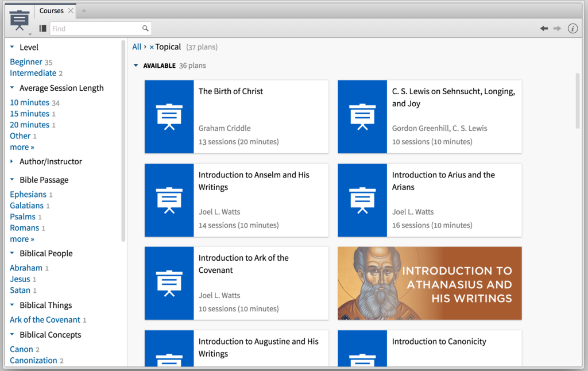The image size is (588, 371).
Task: Click 14 sessions (10 minutes) text
Action: pyautogui.click(x=238, y=225)
